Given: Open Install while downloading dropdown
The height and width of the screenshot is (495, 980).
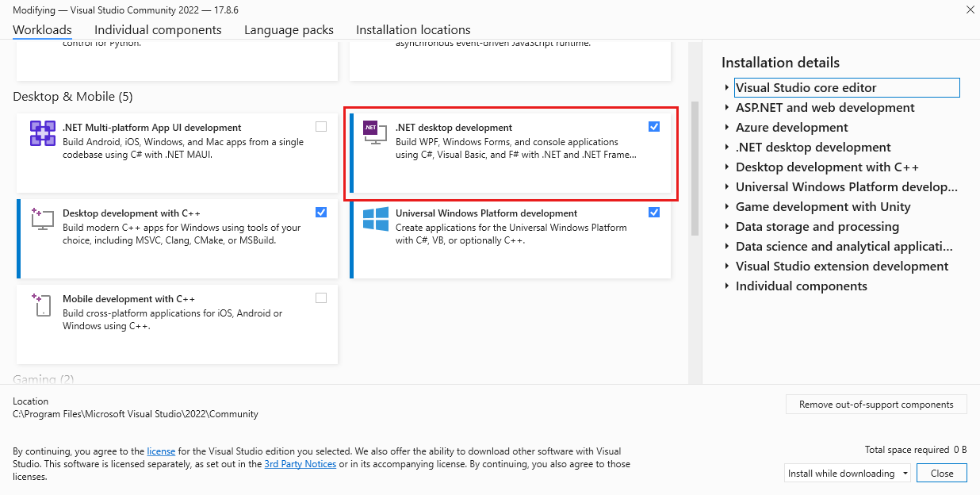Looking at the screenshot, I should click(848, 473).
